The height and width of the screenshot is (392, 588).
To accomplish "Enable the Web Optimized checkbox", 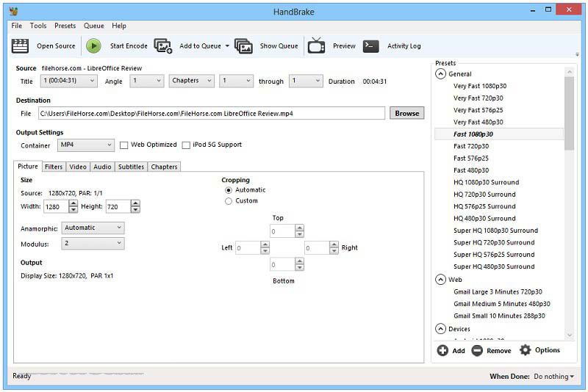I will (124, 145).
